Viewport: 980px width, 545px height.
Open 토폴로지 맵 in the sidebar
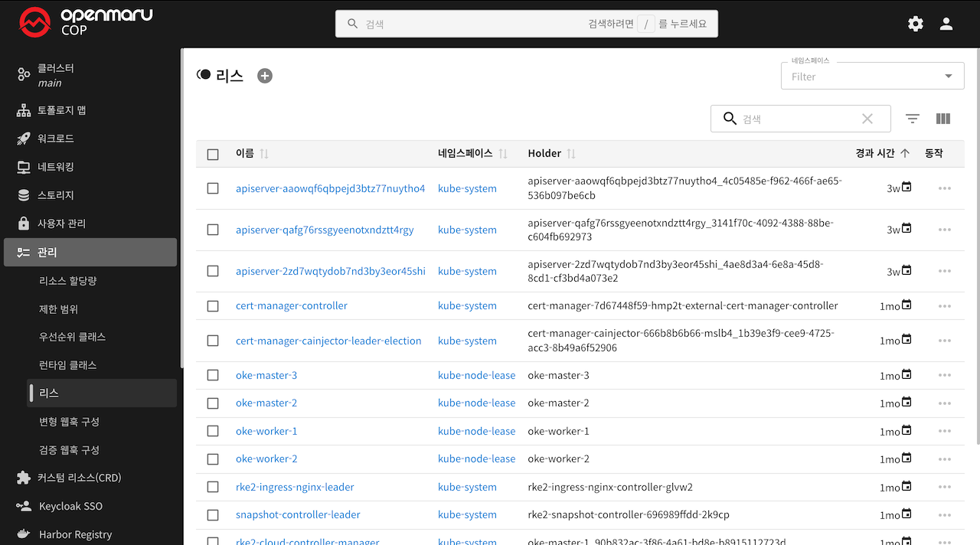pyautogui.click(x=61, y=110)
